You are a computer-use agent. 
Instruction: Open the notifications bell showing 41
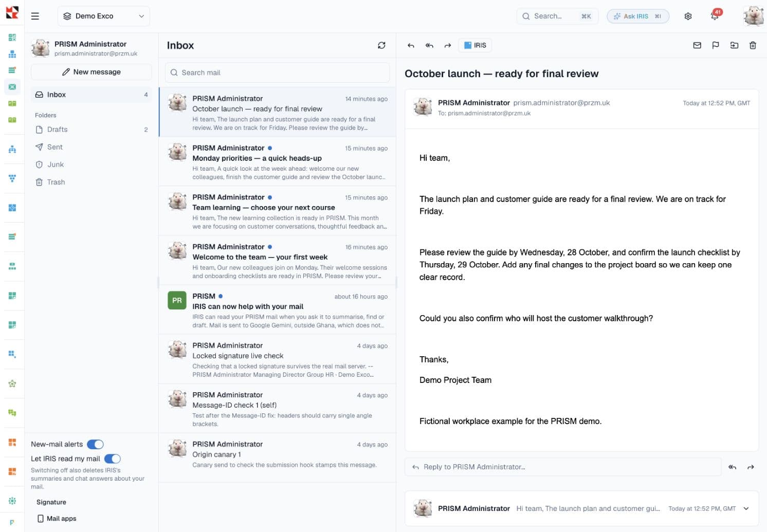pos(715,15)
